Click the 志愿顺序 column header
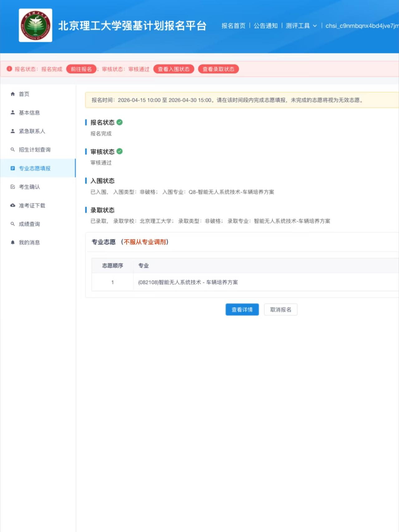This screenshot has width=399, height=532. pyautogui.click(x=113, y=265)
